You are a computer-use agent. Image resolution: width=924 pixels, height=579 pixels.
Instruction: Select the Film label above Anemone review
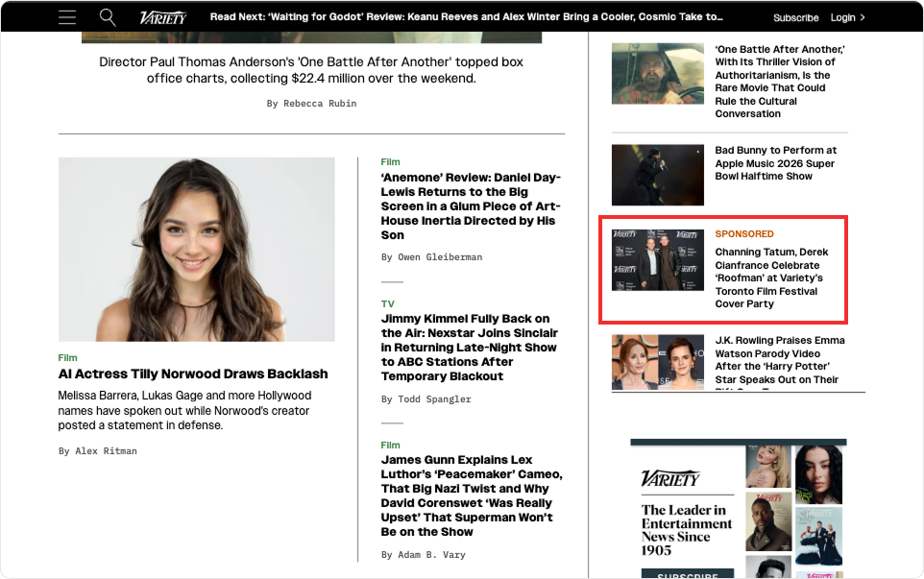pyautogui.click(x=390, y=162)
